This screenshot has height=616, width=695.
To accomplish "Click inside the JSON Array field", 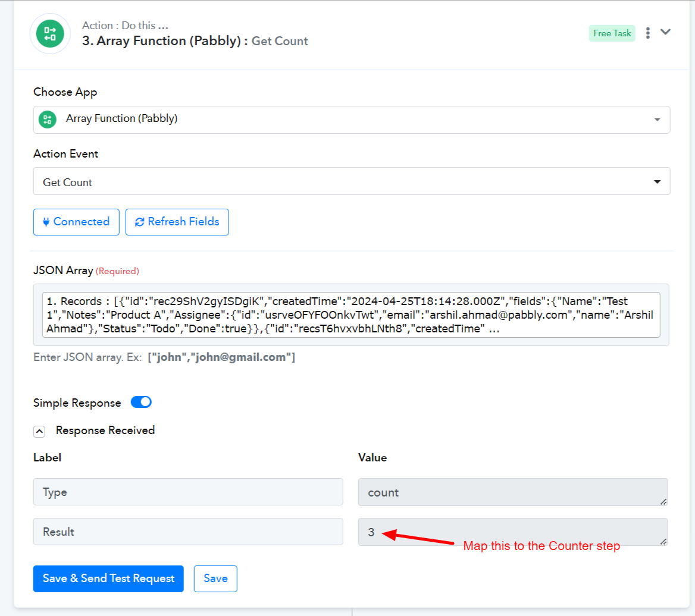I will [351, 315].
